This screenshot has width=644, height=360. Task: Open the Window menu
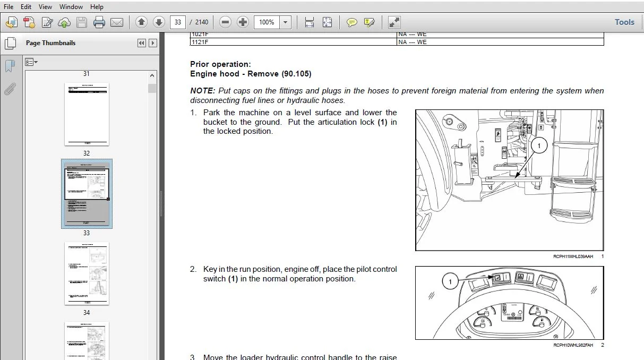pyautogui.click(x=71, y=6)
